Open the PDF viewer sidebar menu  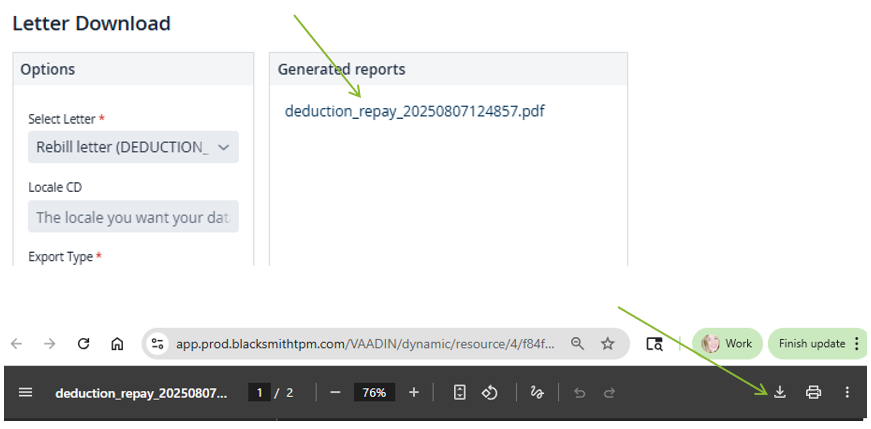click(26, 392)
